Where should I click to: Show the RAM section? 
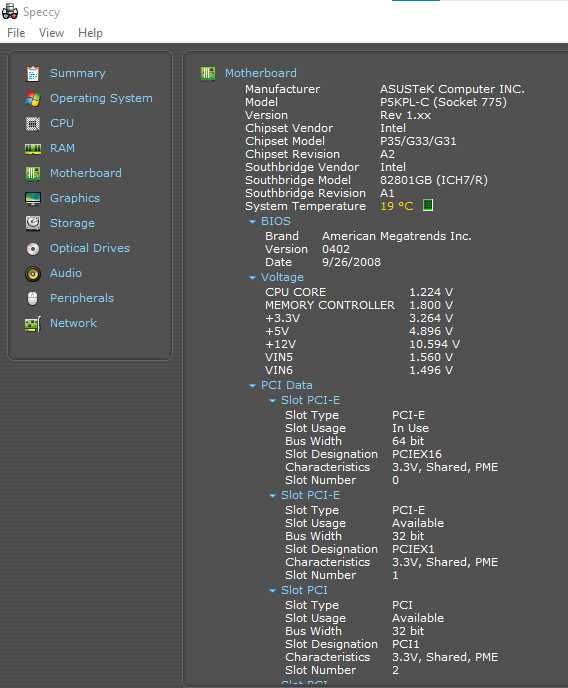coord(62,148)
